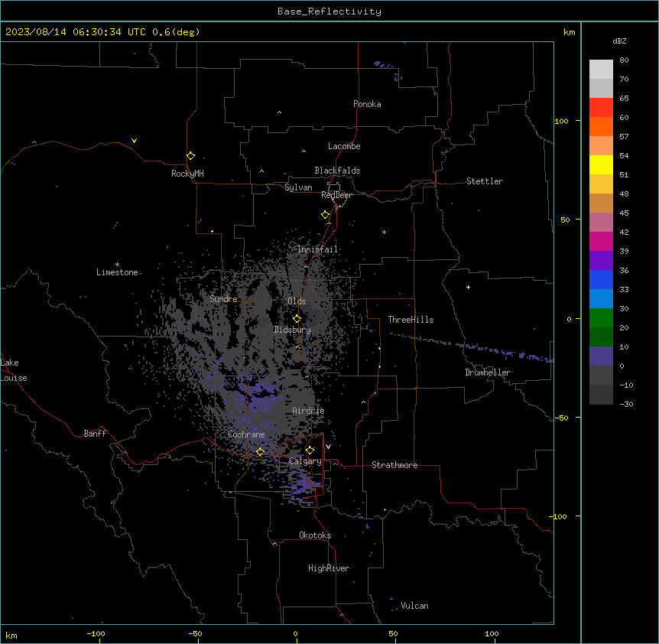Click the Drumheller label

pos(488,372)
